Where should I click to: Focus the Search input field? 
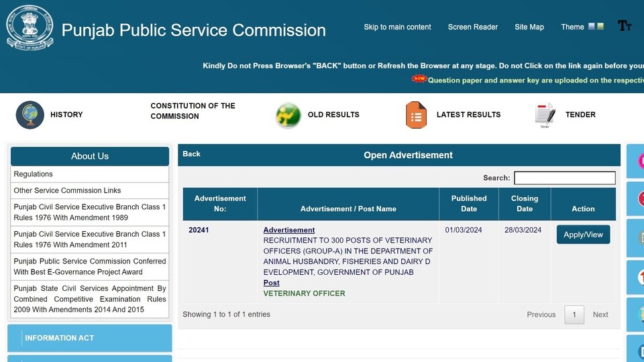coord(565,178)
